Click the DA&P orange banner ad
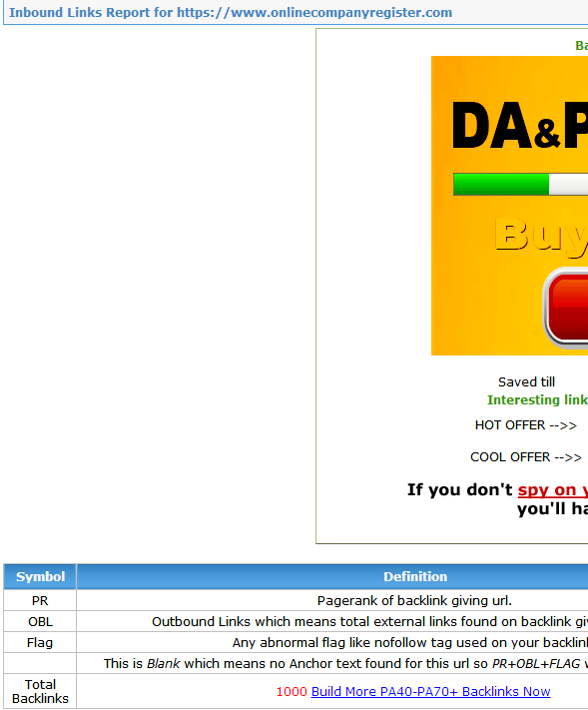 tap(510, 206)
